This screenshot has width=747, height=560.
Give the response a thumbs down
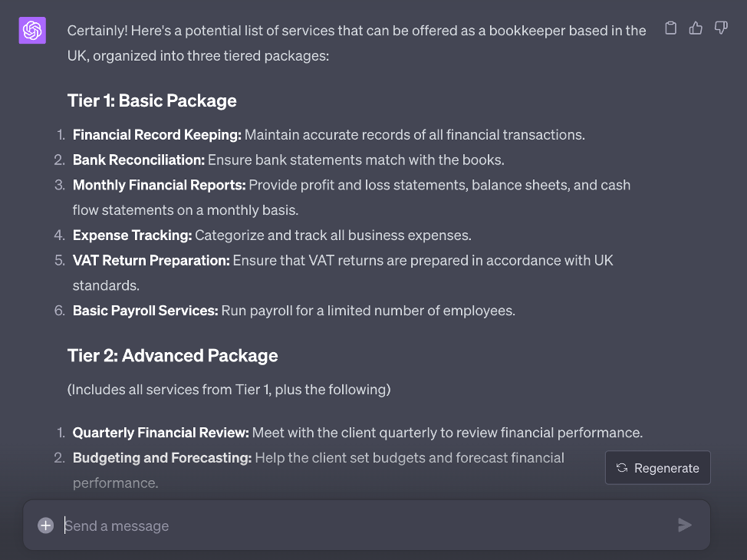point(721,28)
